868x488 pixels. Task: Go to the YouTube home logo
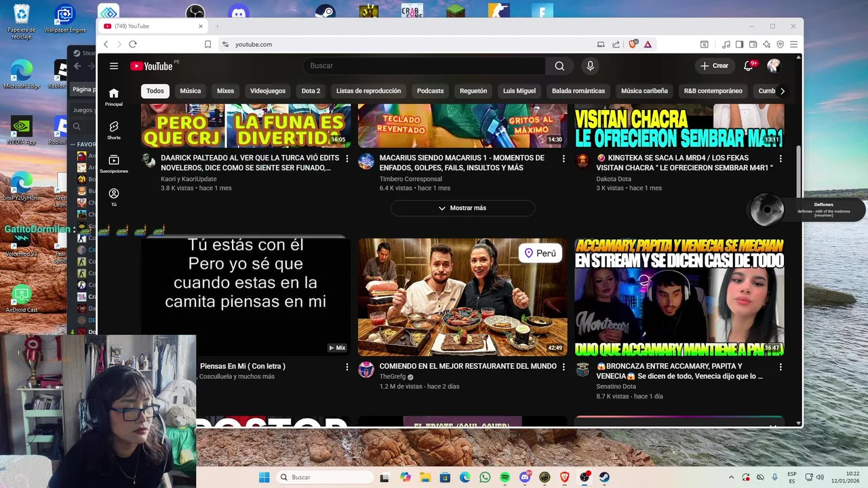click(x=151, y=66)
